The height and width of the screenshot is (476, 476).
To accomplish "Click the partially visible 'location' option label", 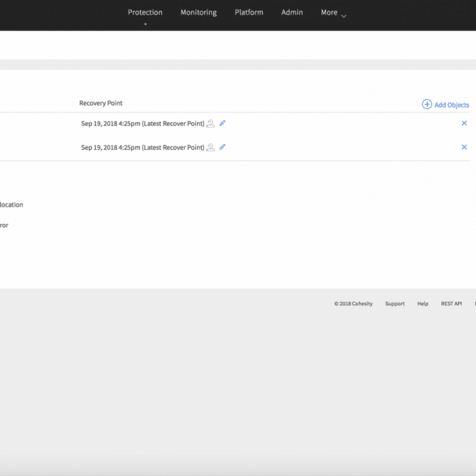I will pyautogui.click(x=11, y=204).
